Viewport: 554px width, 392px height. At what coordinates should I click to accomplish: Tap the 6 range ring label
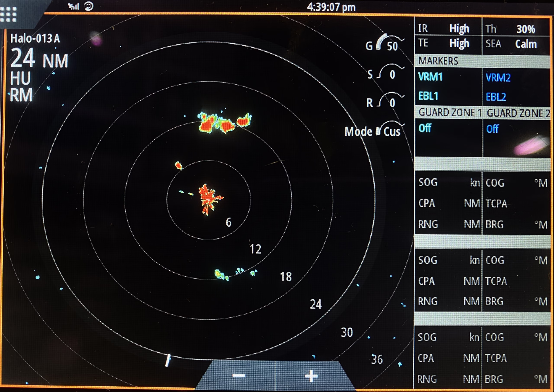click(x=228, y=222)
